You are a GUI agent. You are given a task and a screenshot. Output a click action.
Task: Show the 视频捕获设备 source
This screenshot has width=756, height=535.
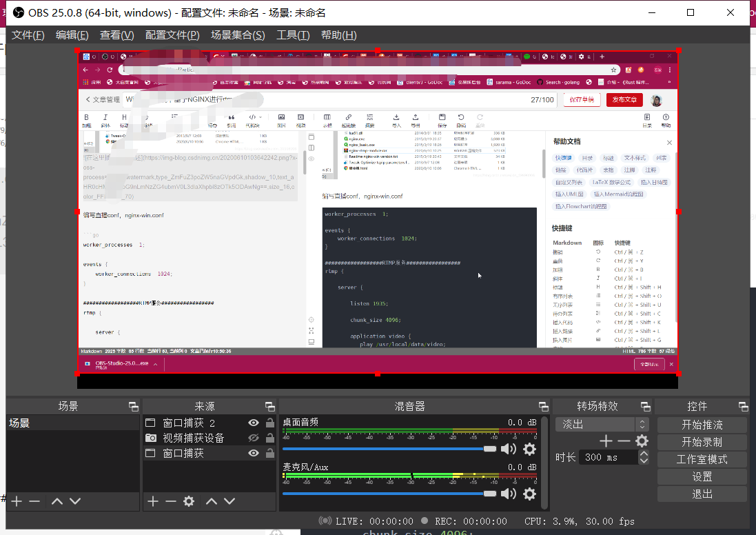click(x=254, y=438)
